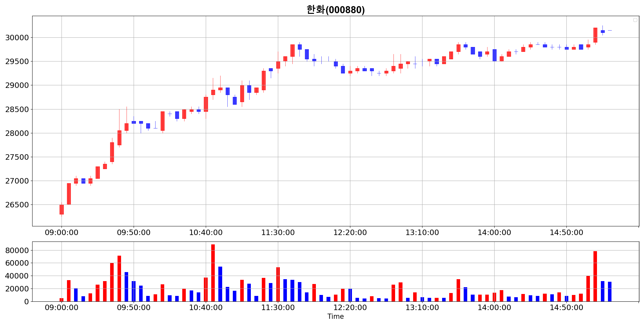The width and height of the screenshot is (644, 322).
Task: Select 10:40:00 tick label below price chart
Action: (x=206, y=232)
